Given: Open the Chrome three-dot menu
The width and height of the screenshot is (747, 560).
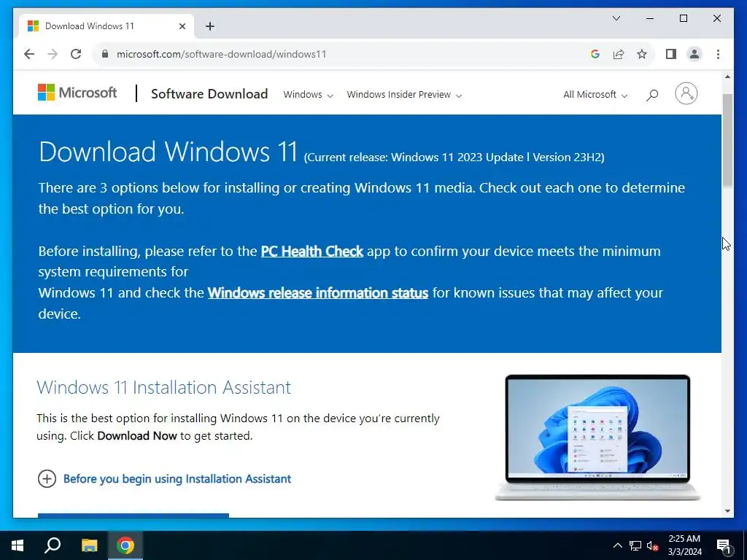Looking at the screenshot, I should coord(718,54).
